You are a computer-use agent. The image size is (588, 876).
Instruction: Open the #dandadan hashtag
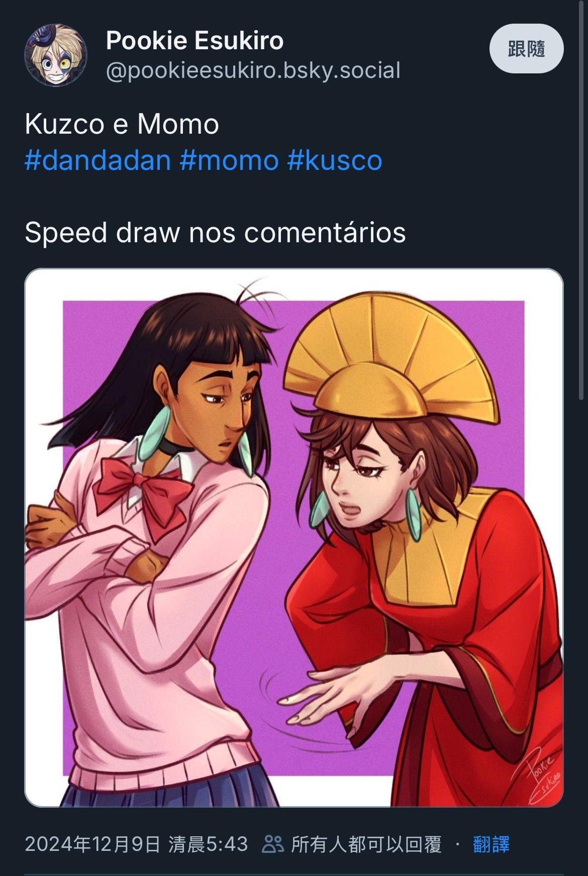pos(98,160)
